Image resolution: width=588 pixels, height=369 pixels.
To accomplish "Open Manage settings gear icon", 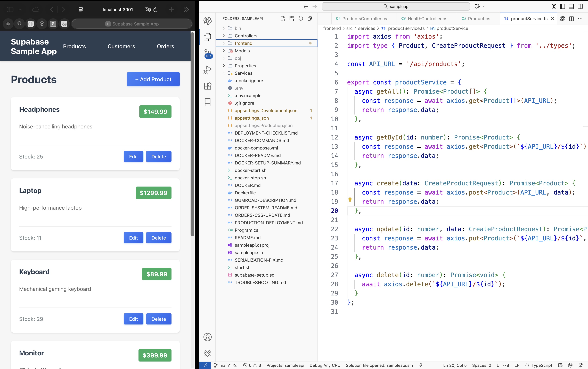I will click(208, 353).
